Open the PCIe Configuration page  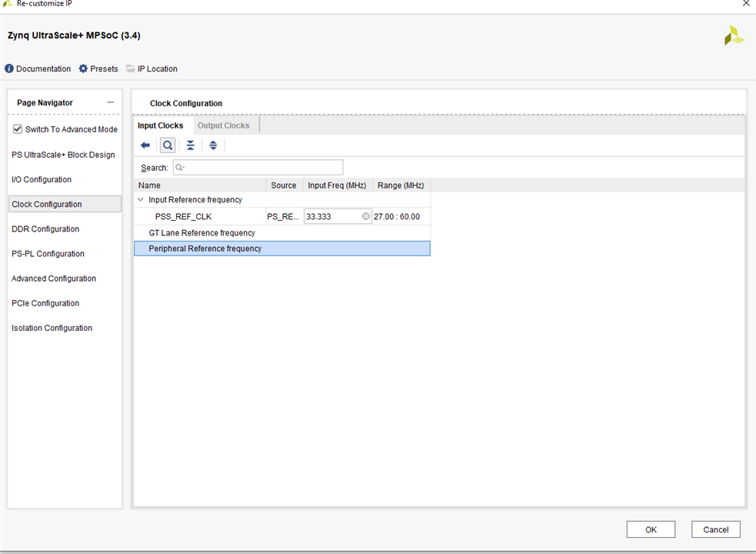[x=45, y=303]
